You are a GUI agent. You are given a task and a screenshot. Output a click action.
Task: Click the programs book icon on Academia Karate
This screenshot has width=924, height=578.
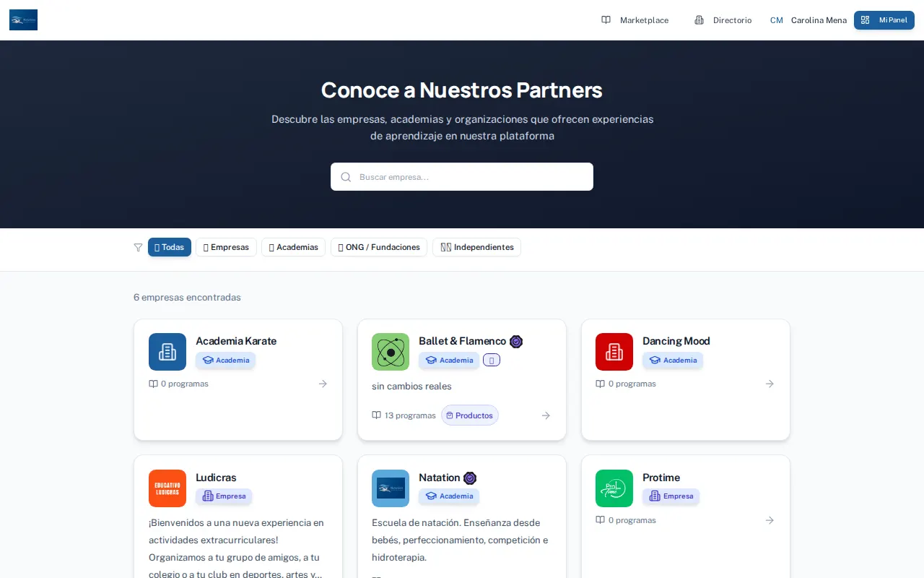(x=153, y=384)
